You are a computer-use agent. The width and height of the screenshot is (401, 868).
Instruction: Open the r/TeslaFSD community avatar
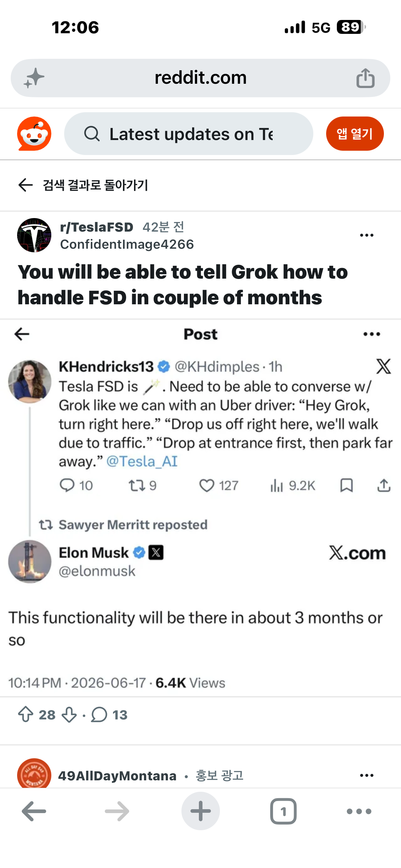point(34,235)
